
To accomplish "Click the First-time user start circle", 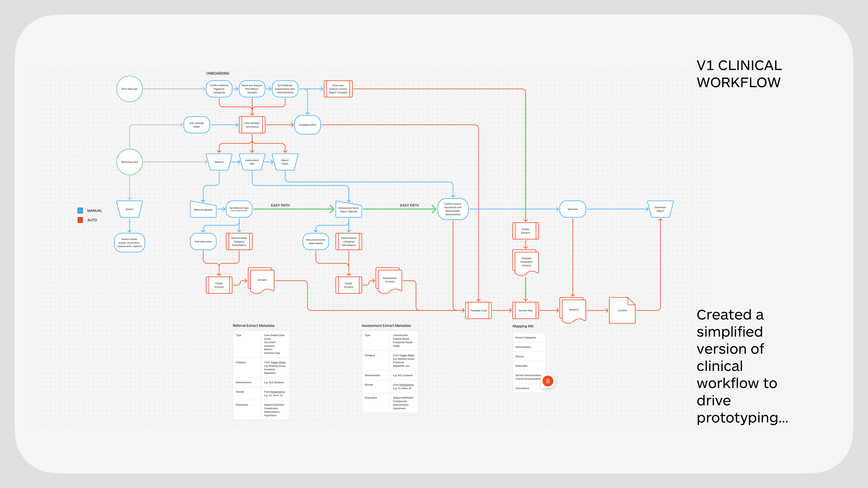I will point(129,89).
